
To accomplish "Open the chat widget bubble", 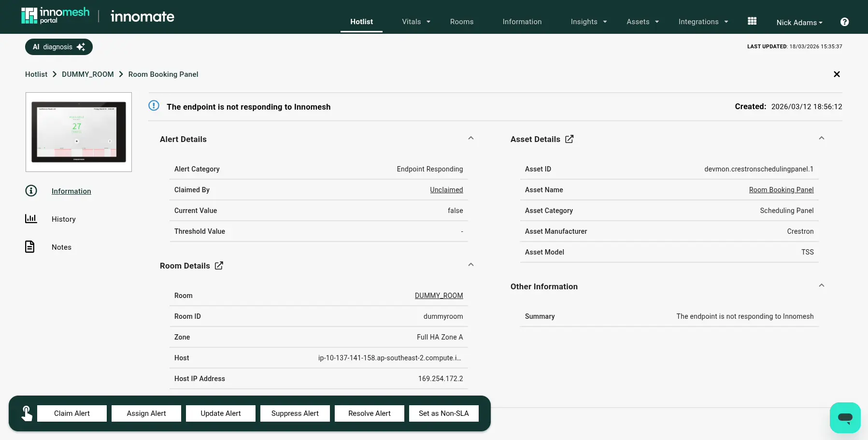I will tap(845, 418).
